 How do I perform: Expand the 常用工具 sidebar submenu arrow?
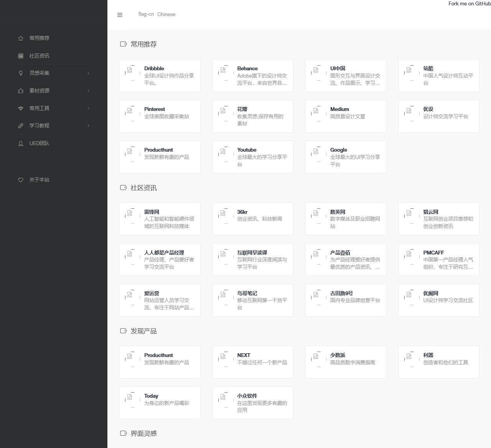click(x=89, y=108)
